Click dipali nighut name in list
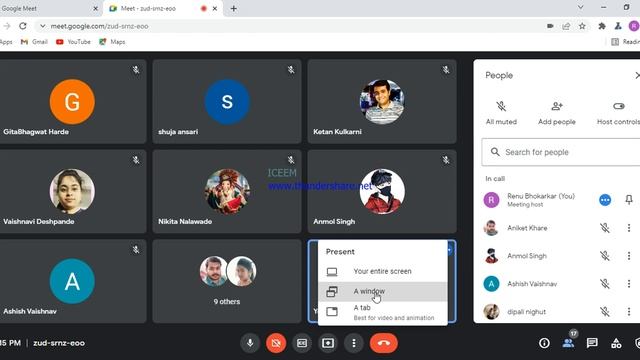This screenshot has height=360, width=640. coord(526,311)
